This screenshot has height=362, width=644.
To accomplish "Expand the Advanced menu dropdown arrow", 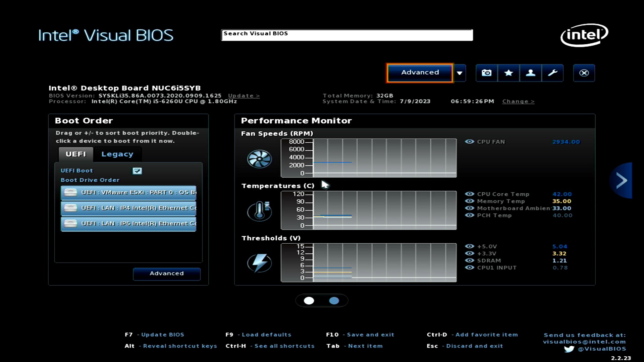I will pos(460,73).
